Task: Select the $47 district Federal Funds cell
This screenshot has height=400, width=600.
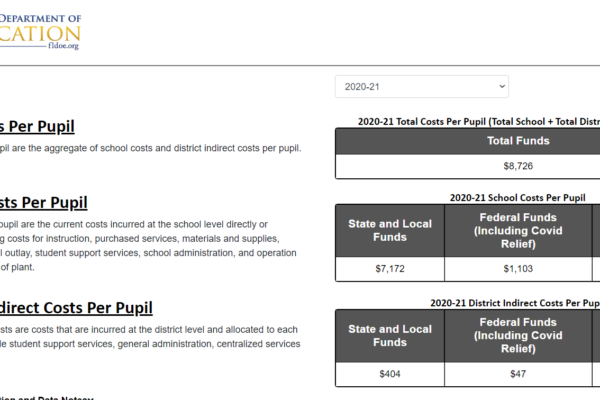Action: point(518,374)
